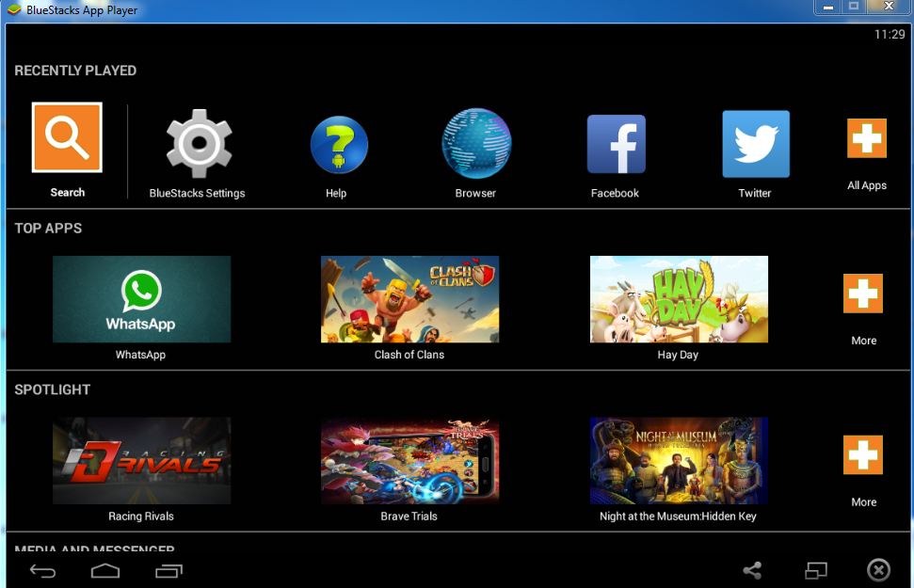The image size is (914, 588).
Task: Open All Apps plus icon
Action: click(x=867, y=138)
